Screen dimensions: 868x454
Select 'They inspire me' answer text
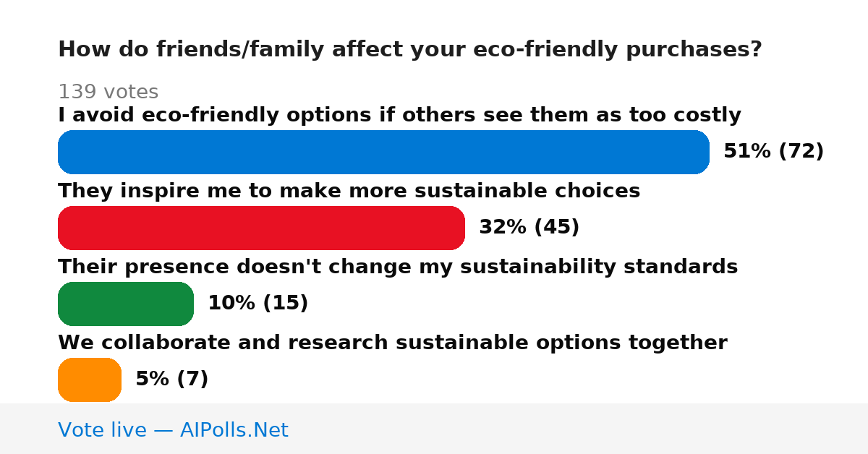[x=349, y=191]
